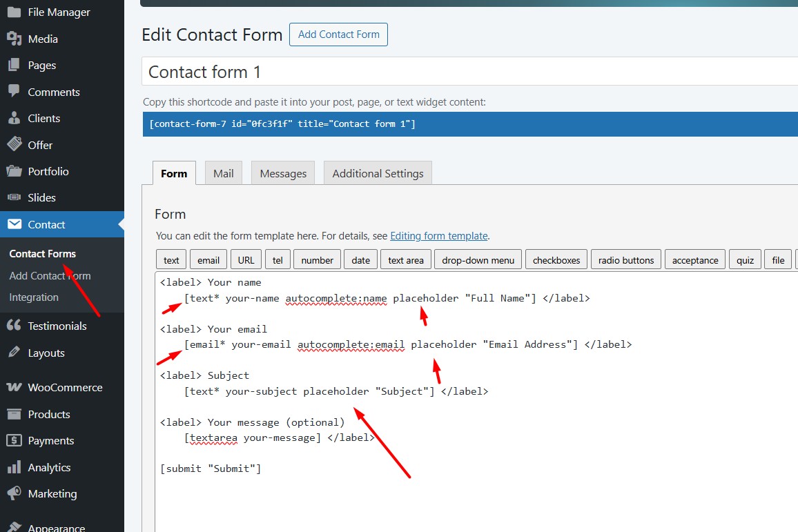
Task: Click the Contact envelope icon
Action: tap(14, 224)
